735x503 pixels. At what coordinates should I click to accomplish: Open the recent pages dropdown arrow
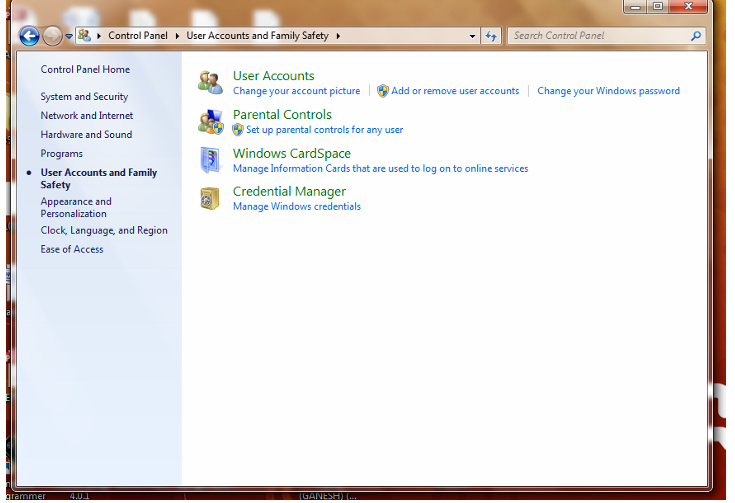click(x=69, y=36)
